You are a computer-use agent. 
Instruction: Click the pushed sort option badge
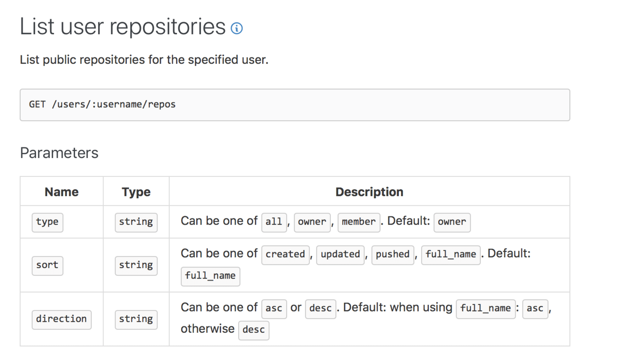pos(392,255)
